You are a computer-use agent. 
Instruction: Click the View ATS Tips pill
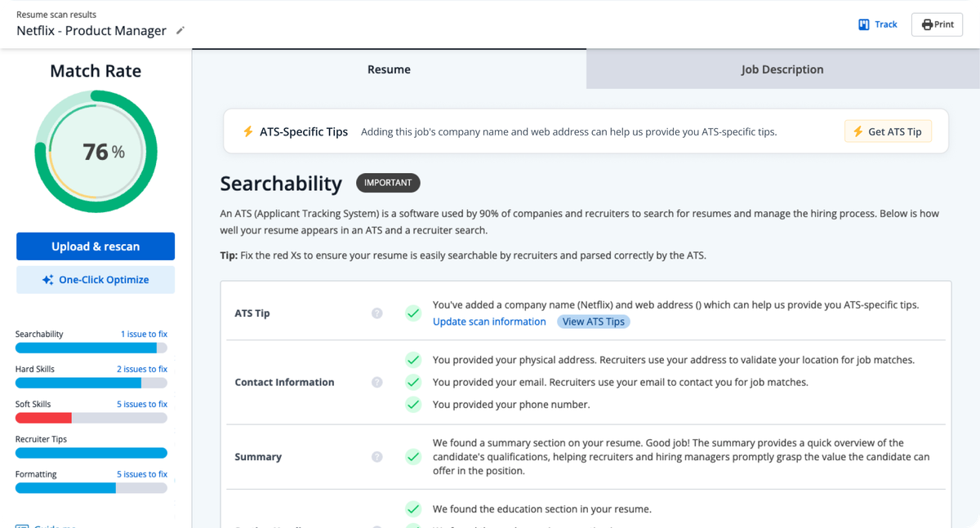[x=594, y=322]
